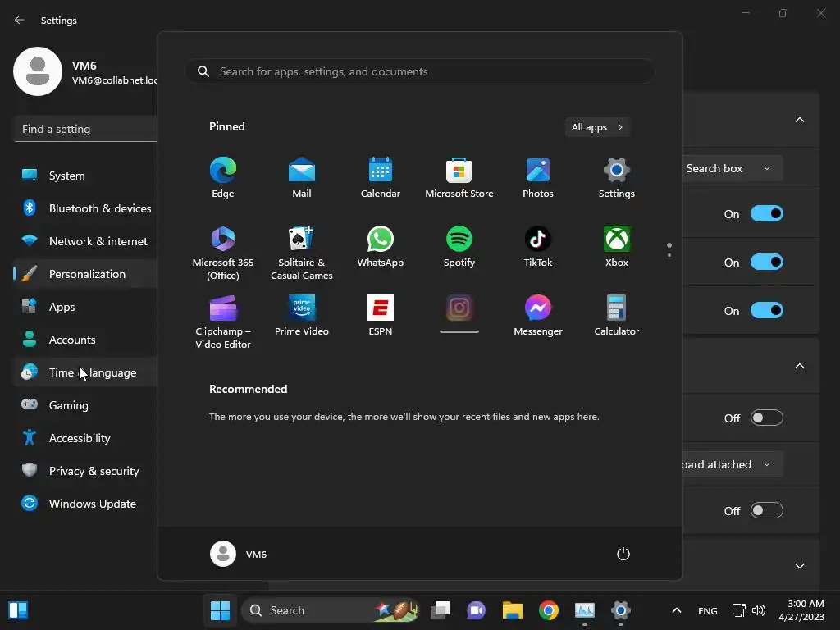Open Clipchamp Video Editor
Image resolution: width=840 pixels, height=630 pixels.
point(223,322)
